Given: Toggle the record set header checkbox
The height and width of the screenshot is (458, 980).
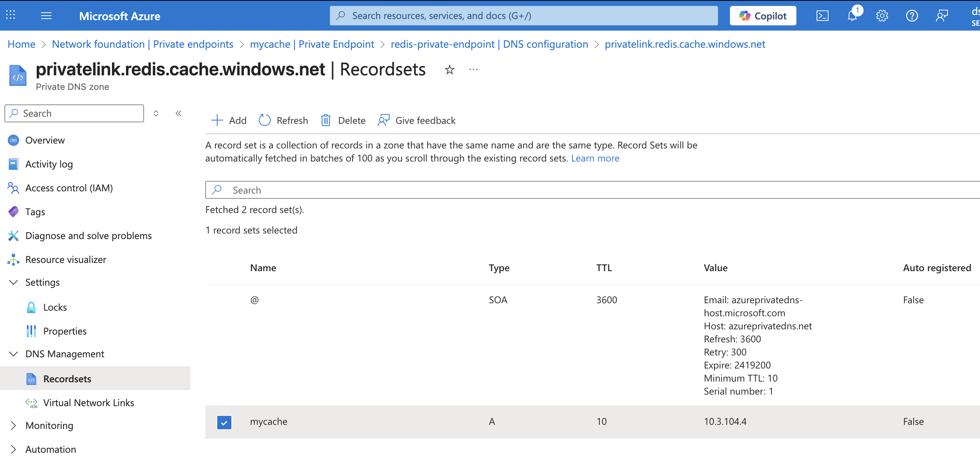Looking at the screenshot, I should tap(224, 267).
